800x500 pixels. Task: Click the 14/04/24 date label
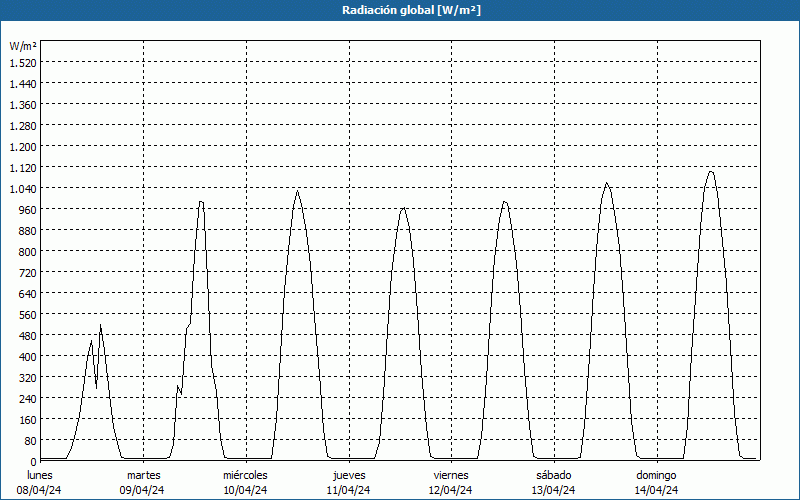(657, 490)
